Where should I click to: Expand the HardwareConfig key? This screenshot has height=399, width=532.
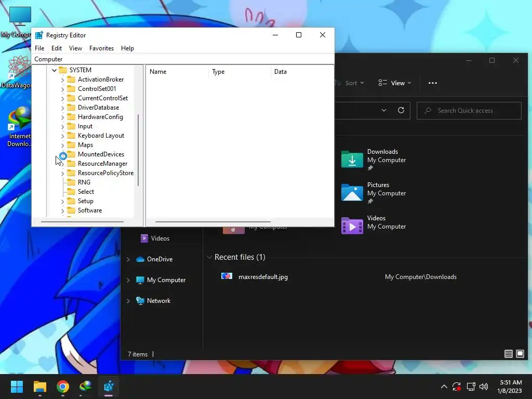coord(62,117)
